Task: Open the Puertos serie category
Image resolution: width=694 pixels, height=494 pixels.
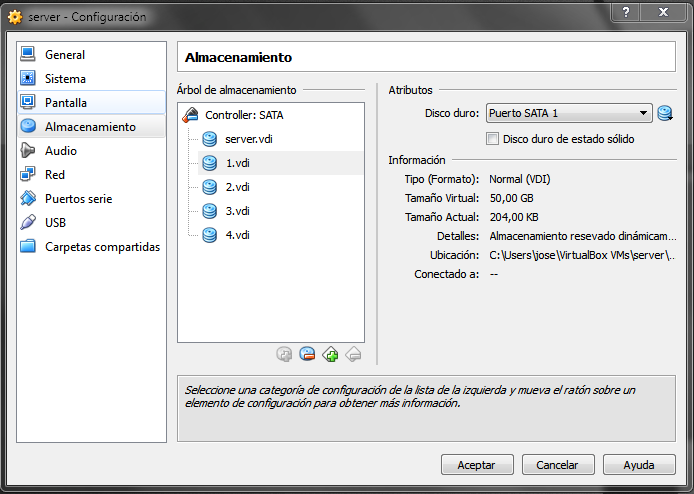Action: tap(91, 198)
